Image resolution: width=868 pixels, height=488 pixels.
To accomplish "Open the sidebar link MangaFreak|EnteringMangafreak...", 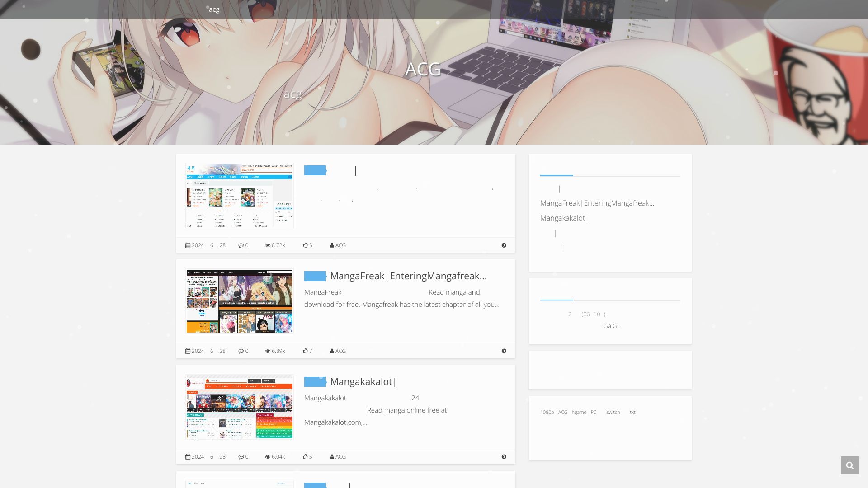I will (597, 203).
